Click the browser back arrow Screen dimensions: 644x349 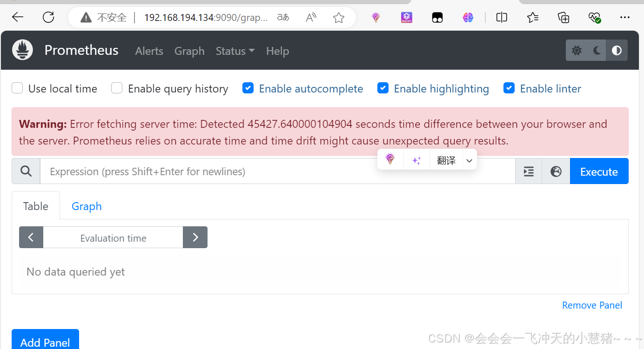pos(18,18)
